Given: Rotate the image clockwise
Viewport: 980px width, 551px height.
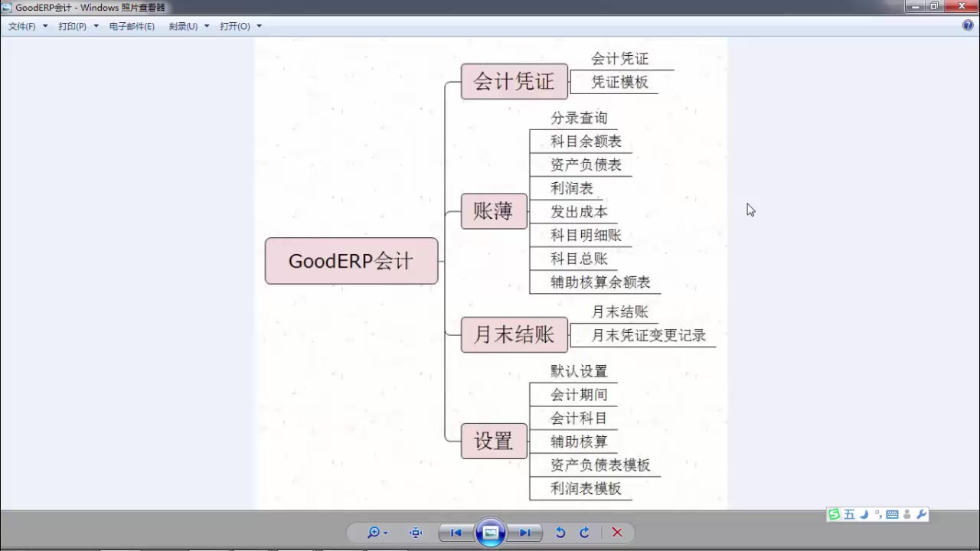Looking at the screenshot, I should pyautogui.click(x=584, y=533).
